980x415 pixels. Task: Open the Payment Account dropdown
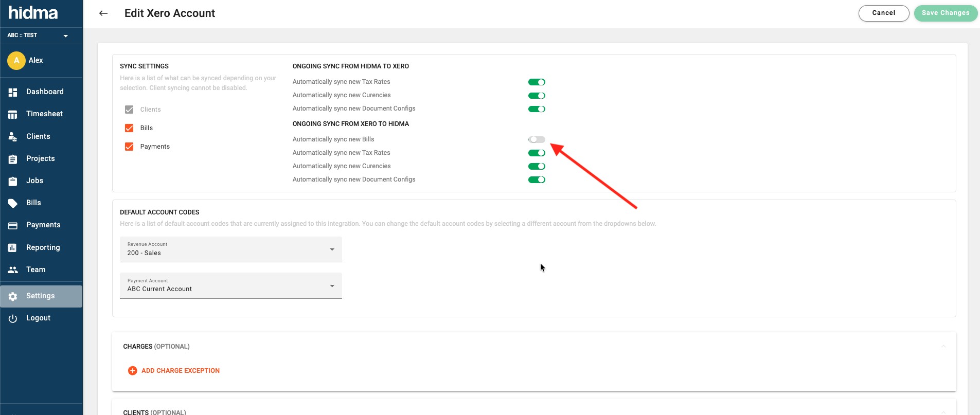click(231, 286)
